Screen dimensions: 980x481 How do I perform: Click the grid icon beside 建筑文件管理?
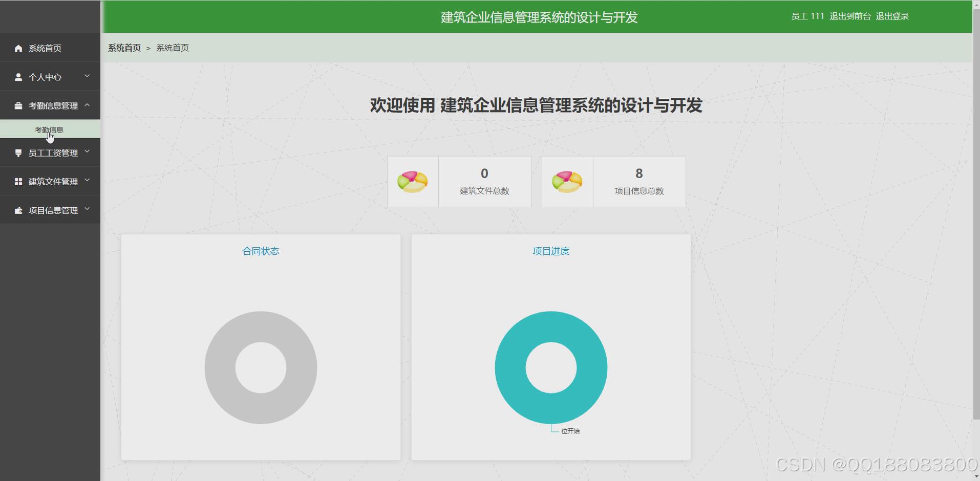[18, 181]
